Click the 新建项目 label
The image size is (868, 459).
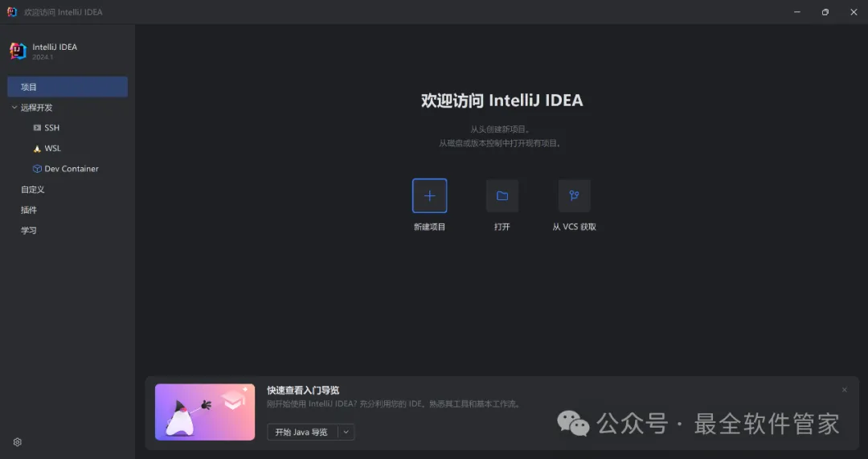(x=429, y=227)
